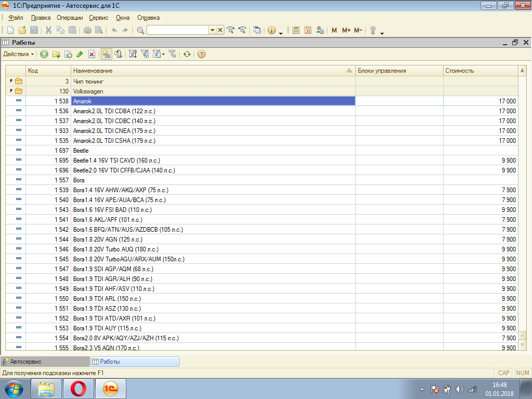Create a new document with the blank page icon

(x=10, y=30)
